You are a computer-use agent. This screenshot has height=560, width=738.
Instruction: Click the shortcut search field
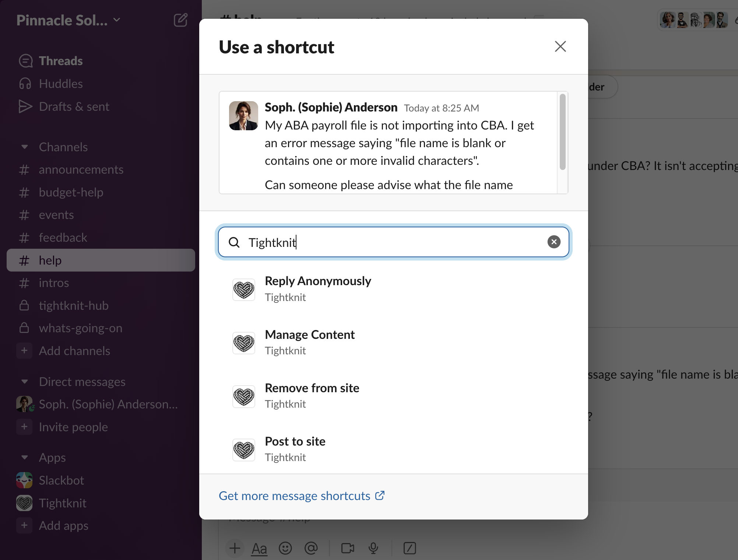tap(393, 242)
